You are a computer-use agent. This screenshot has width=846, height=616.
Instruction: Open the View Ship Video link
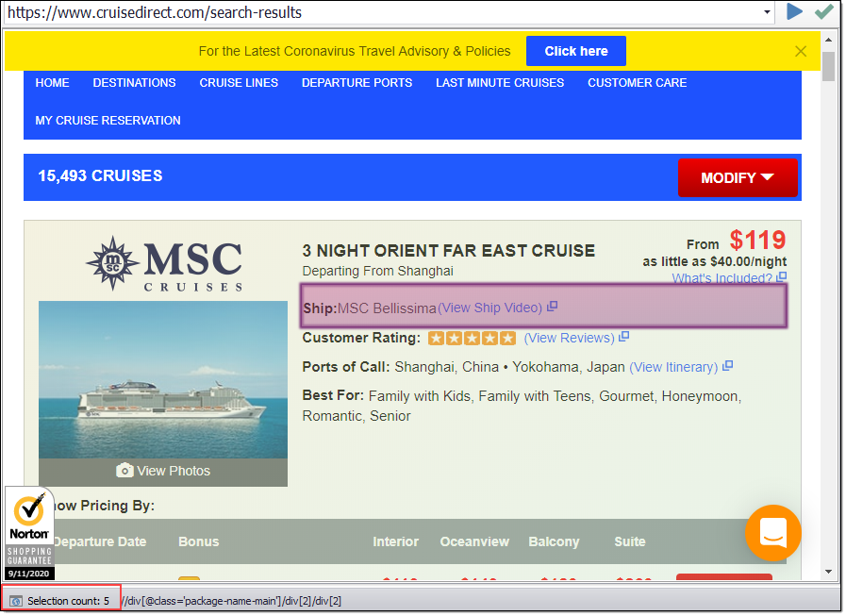(x=490, y=308)
